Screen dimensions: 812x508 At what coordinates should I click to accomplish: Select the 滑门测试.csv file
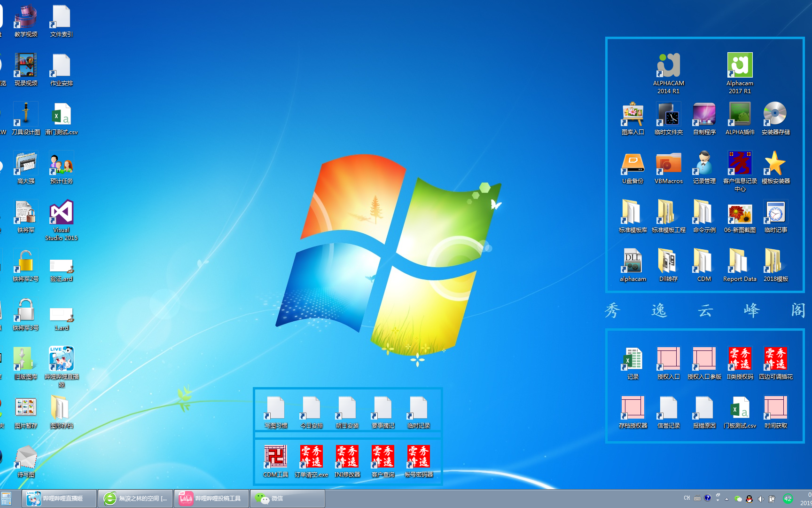click(x=61, y=119)
